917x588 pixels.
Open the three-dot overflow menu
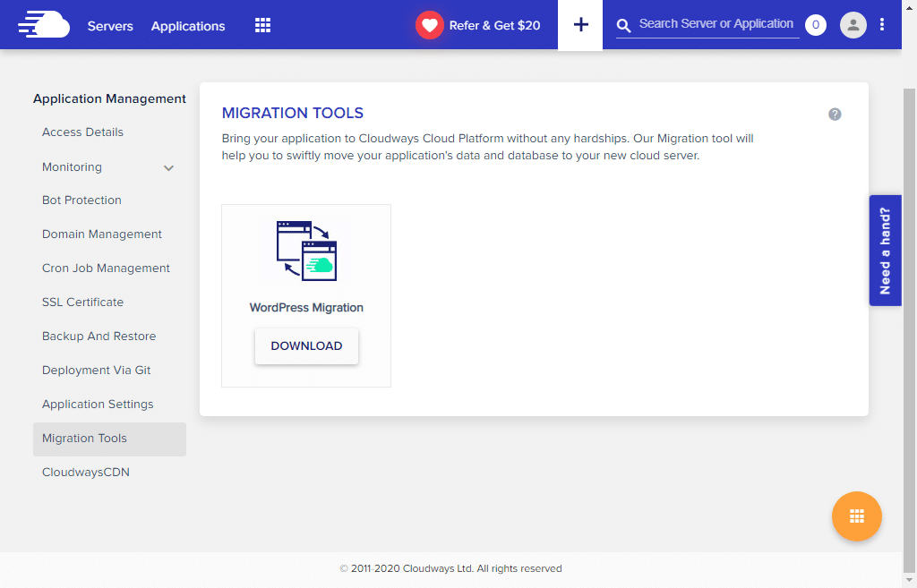click(x=882, y=24)
